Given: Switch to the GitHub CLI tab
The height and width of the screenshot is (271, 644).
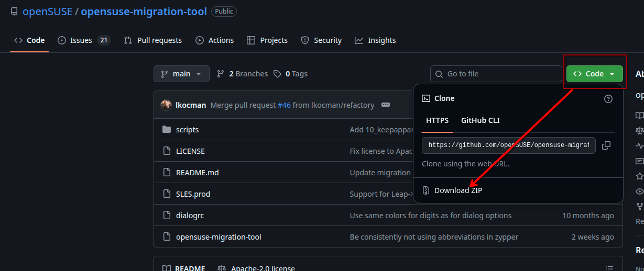Looking at the screenshot, I should (480, 120).
